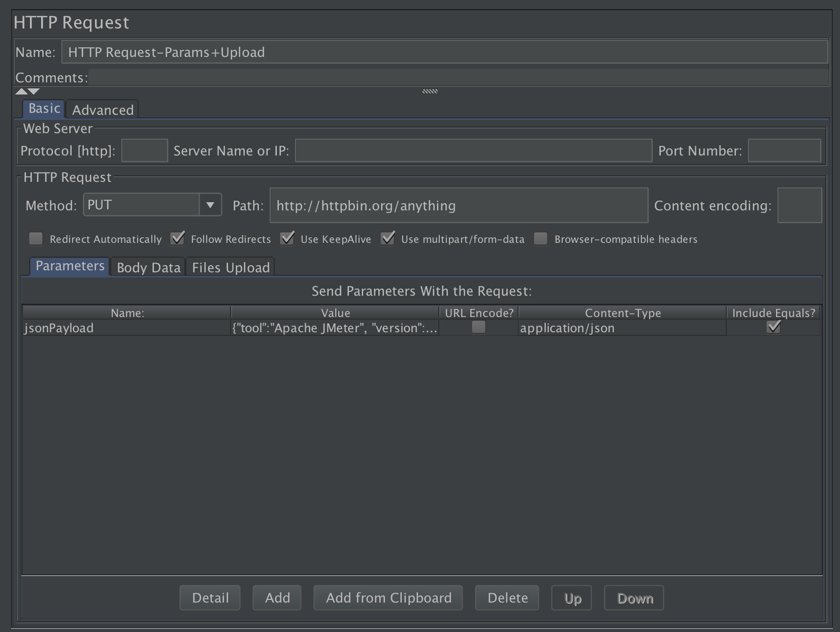Disable Use KeepAlive checkbox
This screenshot has height=632, width=840.
287,239
